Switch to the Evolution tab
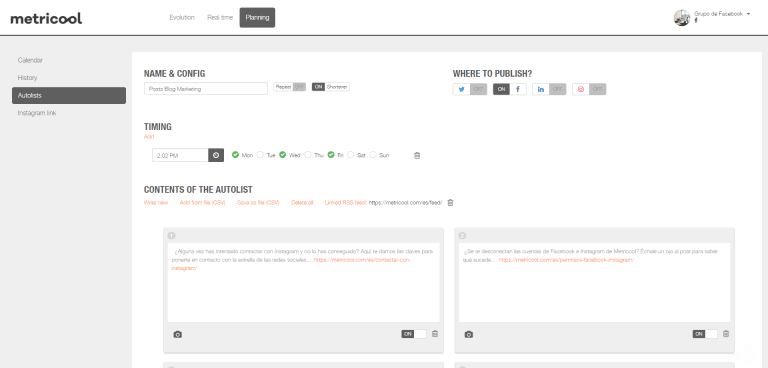Viewport: 768px width, 368px height. click(182, 18)
